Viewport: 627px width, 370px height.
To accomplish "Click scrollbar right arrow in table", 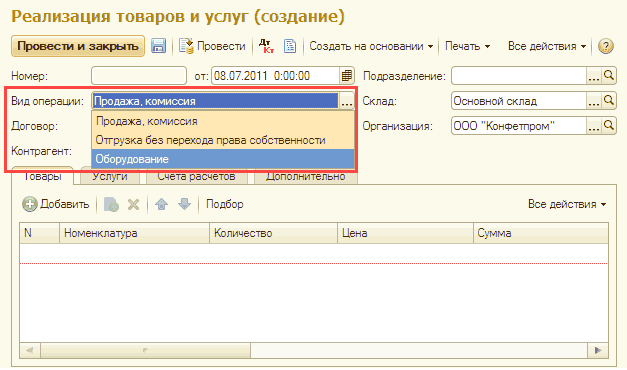I will pyautogui.click(x=598, y=350).
